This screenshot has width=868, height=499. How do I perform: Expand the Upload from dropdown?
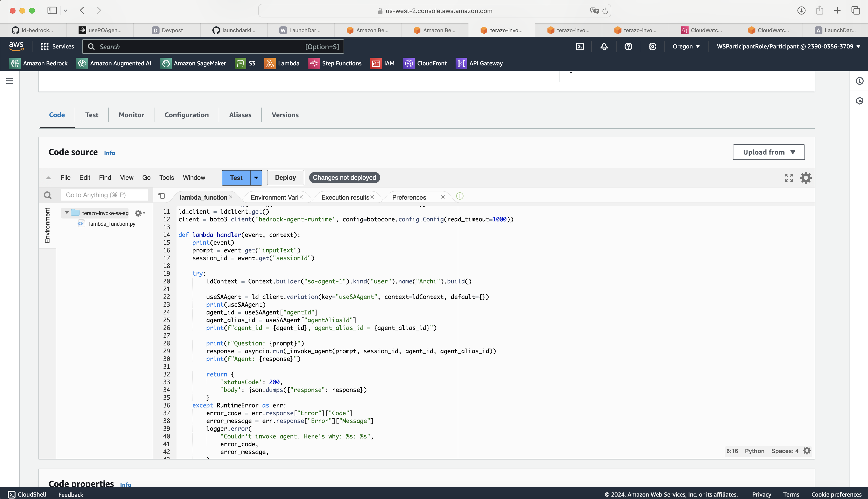(769, 152)
